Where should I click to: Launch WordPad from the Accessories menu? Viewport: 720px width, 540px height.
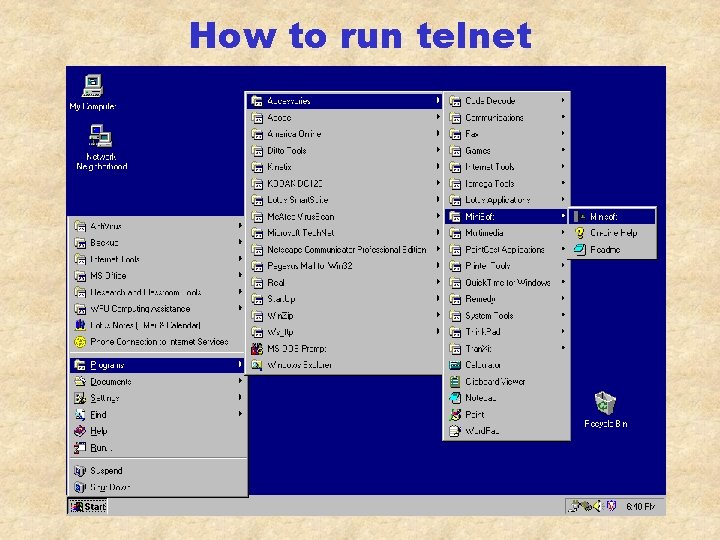(x=507, y=431)
